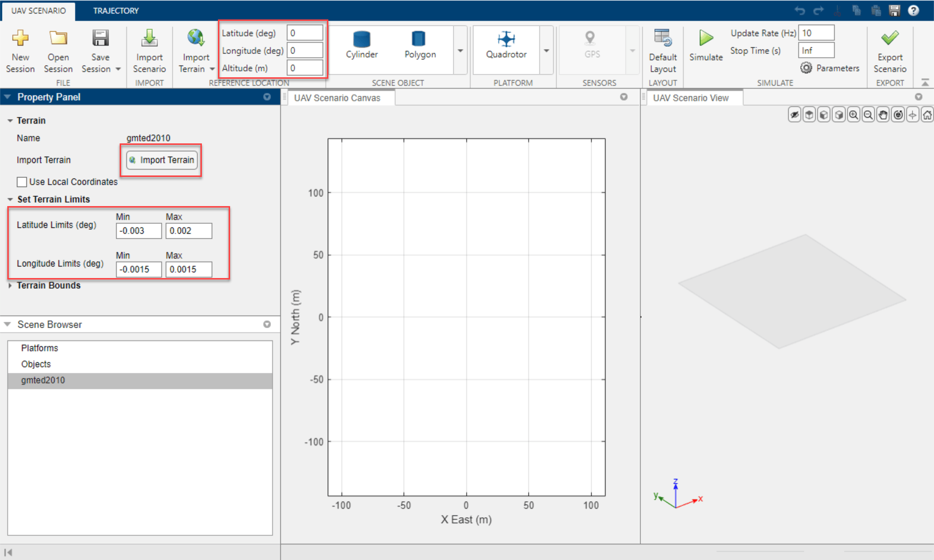
Task: Click Export Scenario
Action: click(x=890, y=51)
